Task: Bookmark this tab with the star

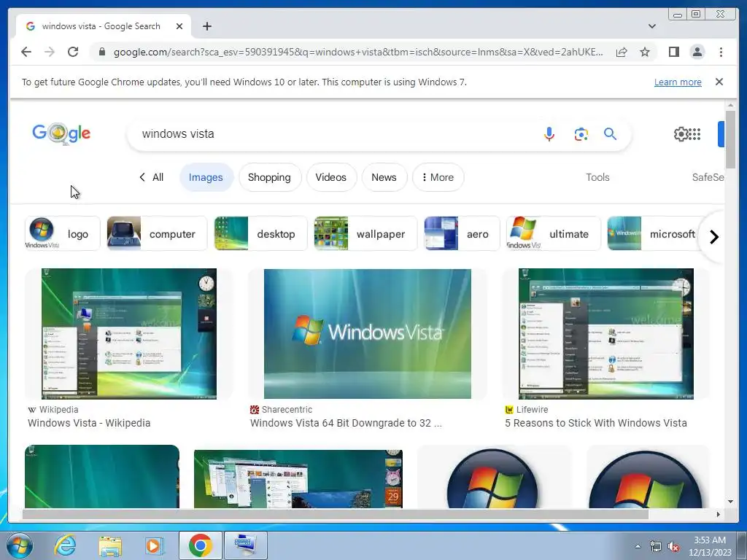Action: (x=645, y=52)
